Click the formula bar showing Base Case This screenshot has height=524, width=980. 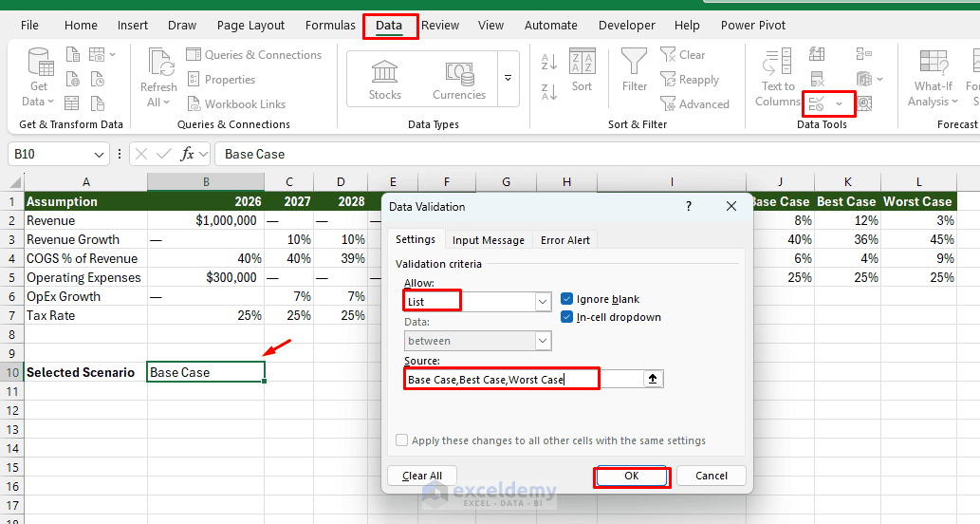pyautogui.click(x=597, y=154)
